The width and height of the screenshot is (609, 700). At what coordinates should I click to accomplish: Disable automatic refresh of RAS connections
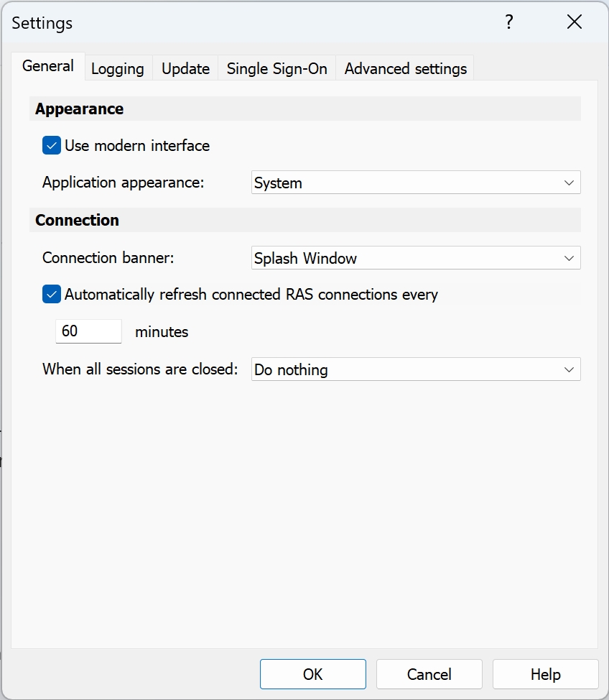click(52, 295)
